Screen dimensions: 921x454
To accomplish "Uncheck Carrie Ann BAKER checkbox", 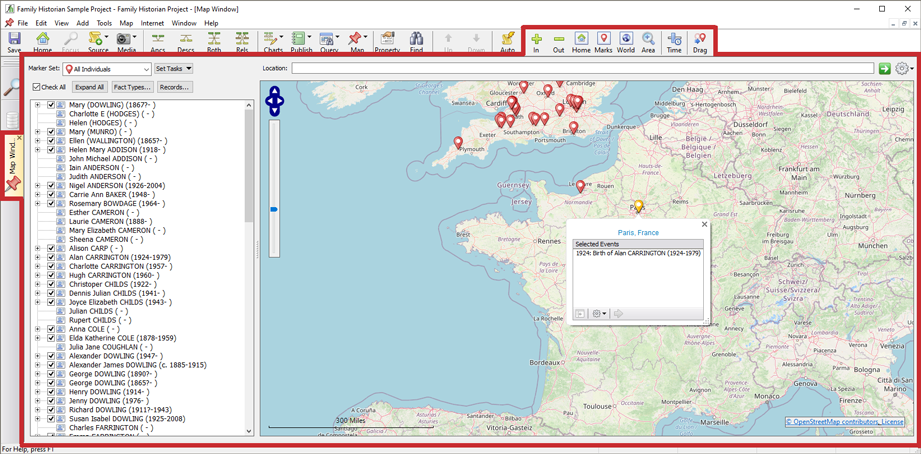I will 51,194.
